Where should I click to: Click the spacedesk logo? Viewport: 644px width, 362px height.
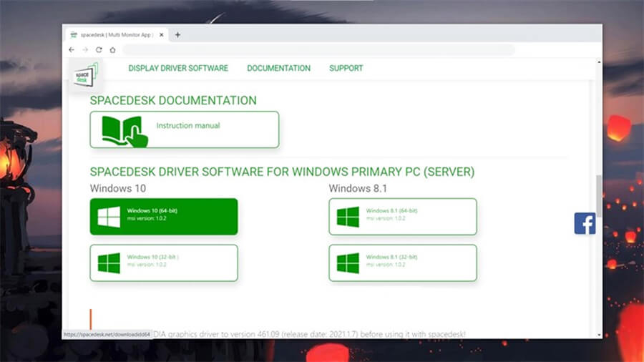(85, 75)
